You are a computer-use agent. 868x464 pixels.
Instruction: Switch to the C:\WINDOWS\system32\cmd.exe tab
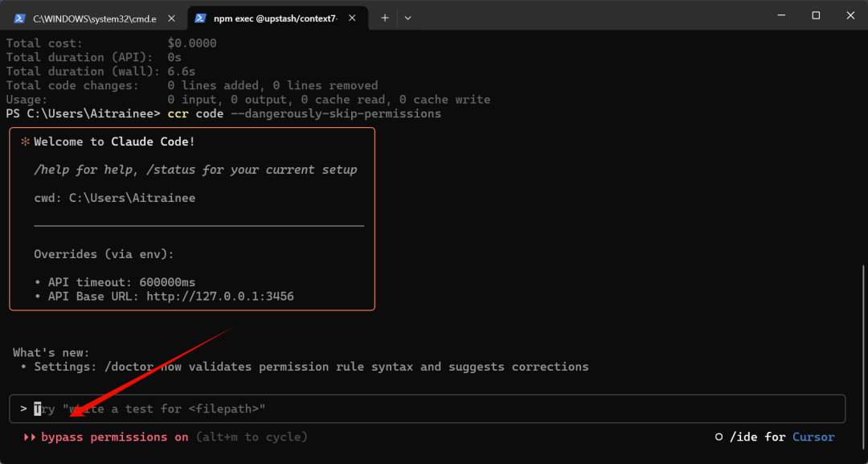pos(96,17)
